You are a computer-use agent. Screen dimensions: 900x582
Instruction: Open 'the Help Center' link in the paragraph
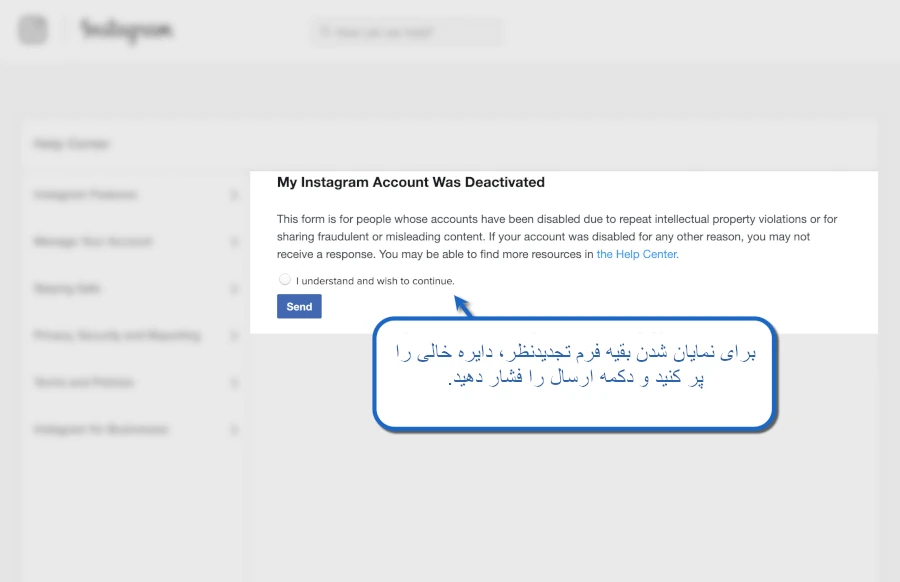click(x=637, y=254)
